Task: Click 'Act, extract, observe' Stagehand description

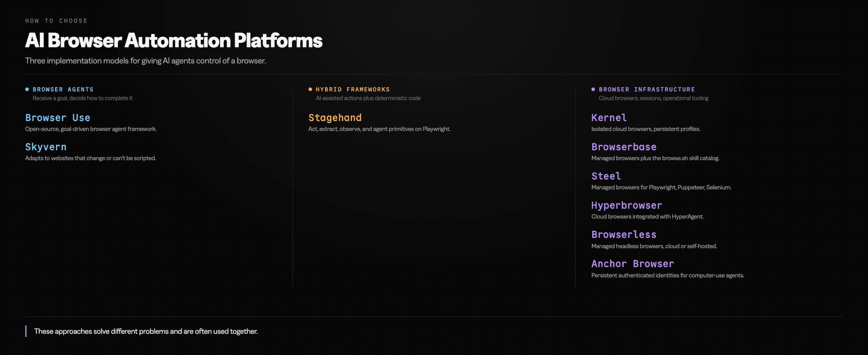Action: pos(379,129)
